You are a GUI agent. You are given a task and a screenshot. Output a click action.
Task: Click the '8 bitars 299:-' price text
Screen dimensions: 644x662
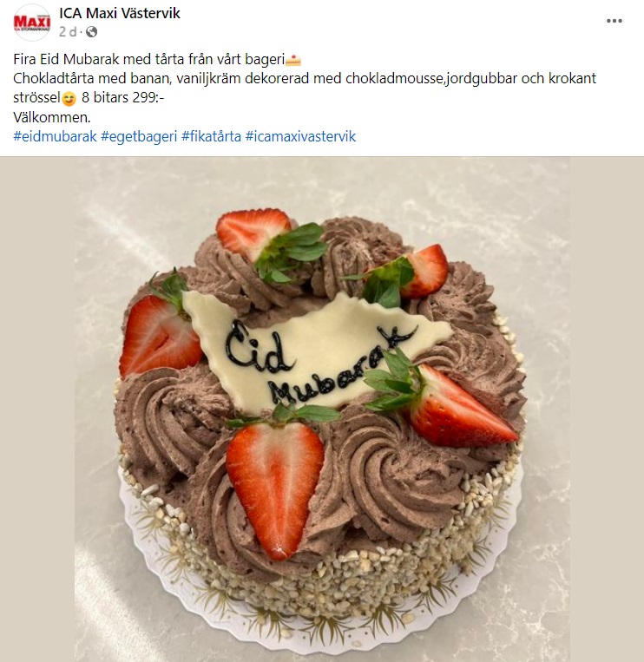(x=123, y=98)
